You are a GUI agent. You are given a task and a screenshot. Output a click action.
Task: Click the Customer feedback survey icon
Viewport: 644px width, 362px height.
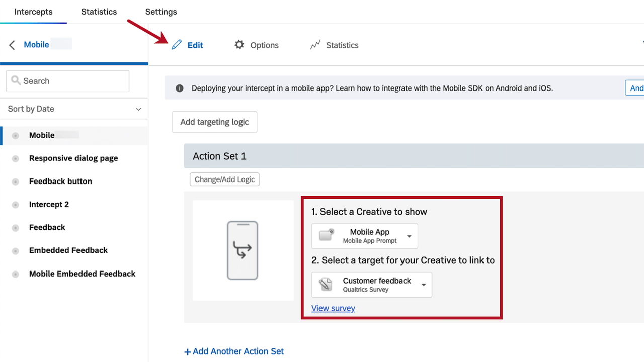[326, 285]
